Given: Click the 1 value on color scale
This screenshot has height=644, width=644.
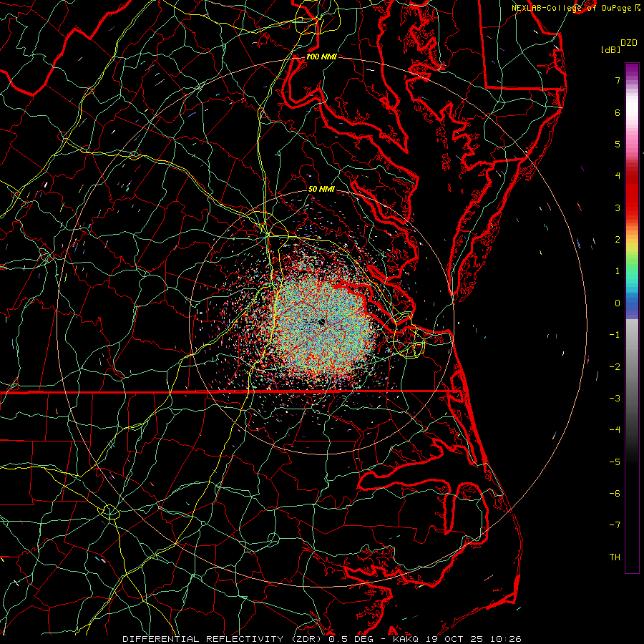Looking at the screenshot, I should point(618,271).
